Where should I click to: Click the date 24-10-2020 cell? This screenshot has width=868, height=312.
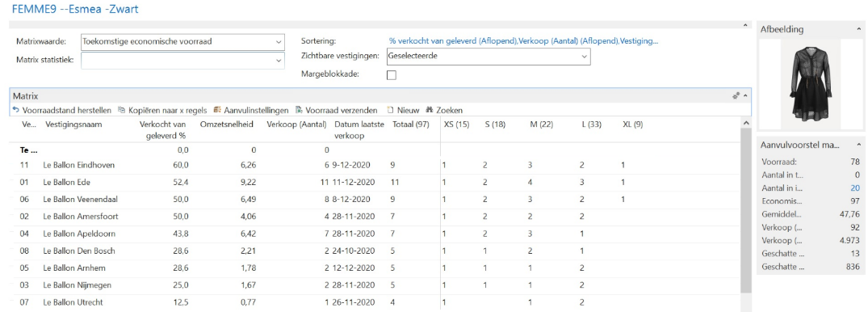353,251
